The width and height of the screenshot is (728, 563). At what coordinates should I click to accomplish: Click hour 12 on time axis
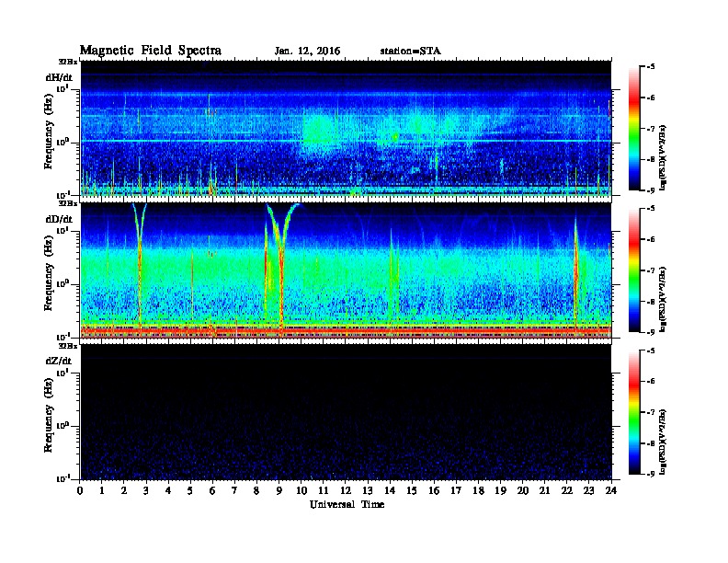click(346, 490)
